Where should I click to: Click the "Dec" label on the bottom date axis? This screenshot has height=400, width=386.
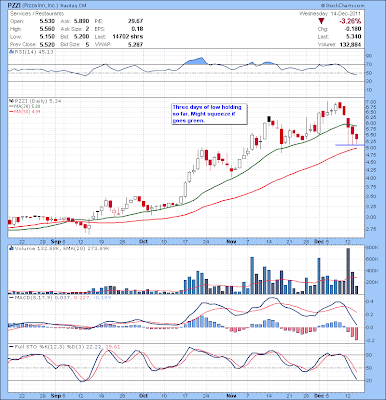point(320,396)
